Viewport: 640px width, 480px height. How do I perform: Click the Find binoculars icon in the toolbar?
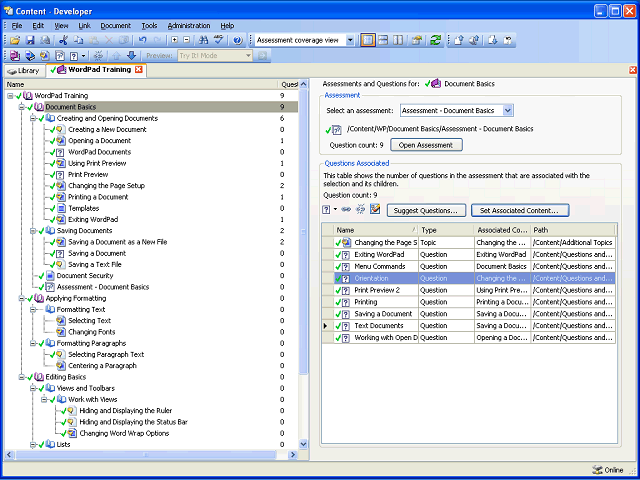coord(202,40)
